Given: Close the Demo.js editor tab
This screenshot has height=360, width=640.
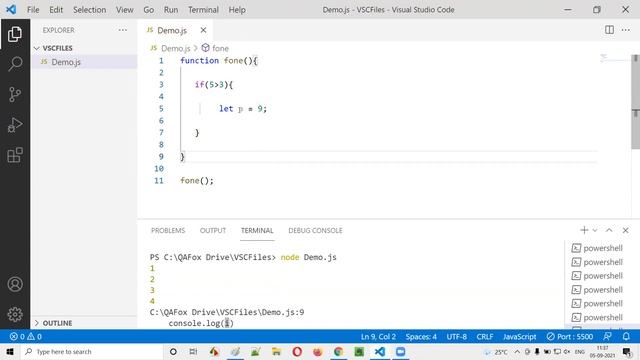Looking at the screenshot, I should pyautogui.click(x=203, y=30).
